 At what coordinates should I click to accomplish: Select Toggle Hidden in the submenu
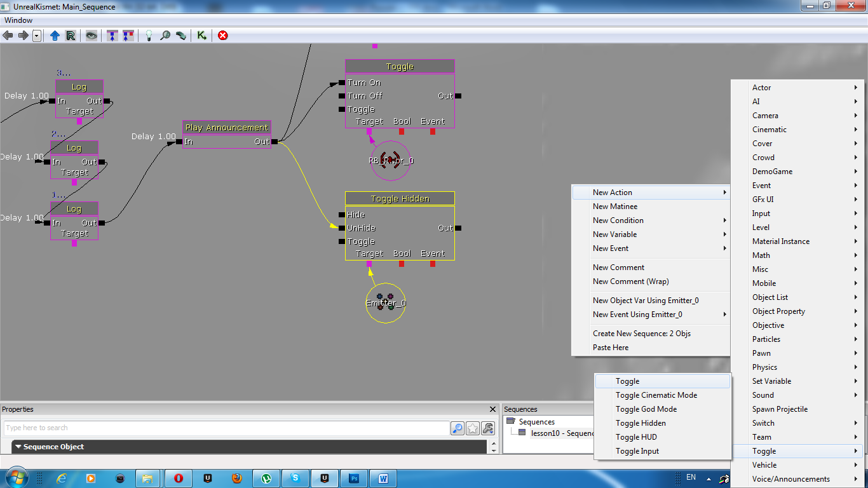[663, 423]
